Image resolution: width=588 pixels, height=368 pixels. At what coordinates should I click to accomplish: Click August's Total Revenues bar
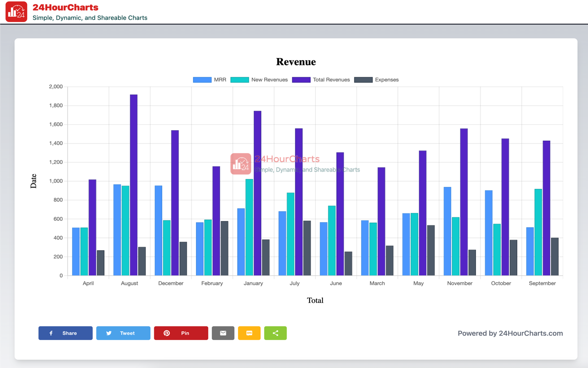134,185
